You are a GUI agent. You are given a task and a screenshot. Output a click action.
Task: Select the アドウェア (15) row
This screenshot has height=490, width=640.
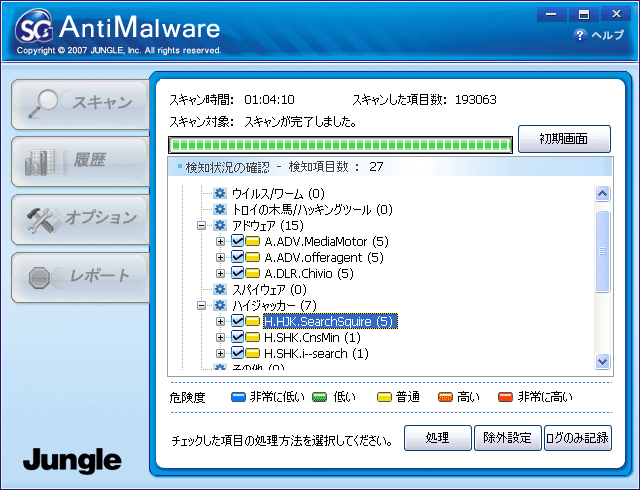pyautogui.click(x=268, y=225)
